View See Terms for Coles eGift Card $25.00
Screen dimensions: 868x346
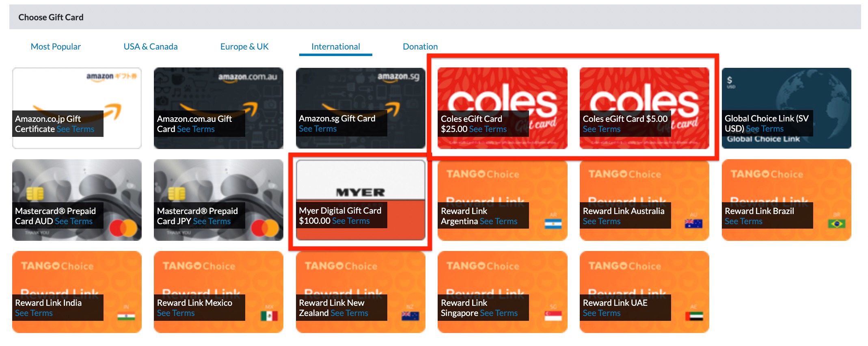488,129
